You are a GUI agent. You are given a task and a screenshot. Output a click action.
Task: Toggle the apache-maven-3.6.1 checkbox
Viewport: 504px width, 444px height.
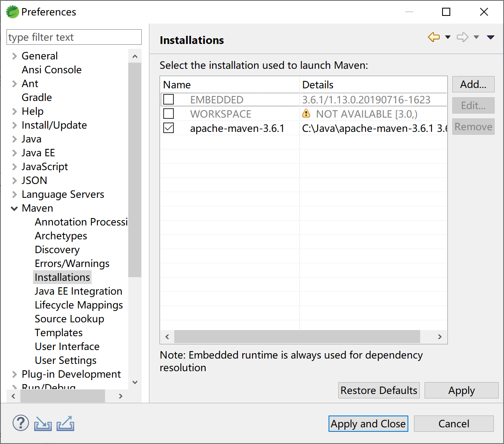click(x=169, y=128)
